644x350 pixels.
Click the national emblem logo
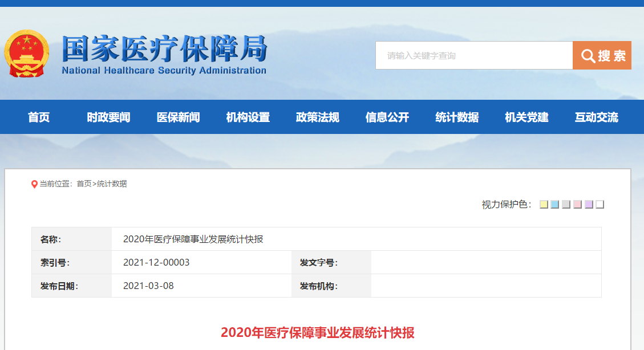coord(27,54)
